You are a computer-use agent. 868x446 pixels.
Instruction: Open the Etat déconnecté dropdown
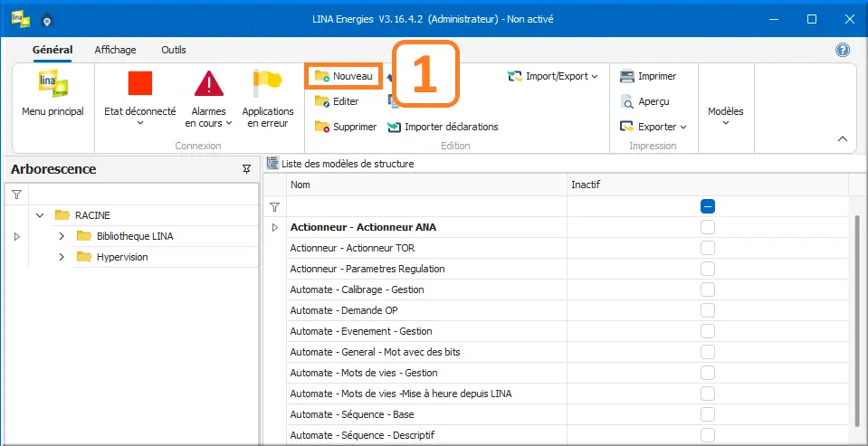click(x=139, y=123)
